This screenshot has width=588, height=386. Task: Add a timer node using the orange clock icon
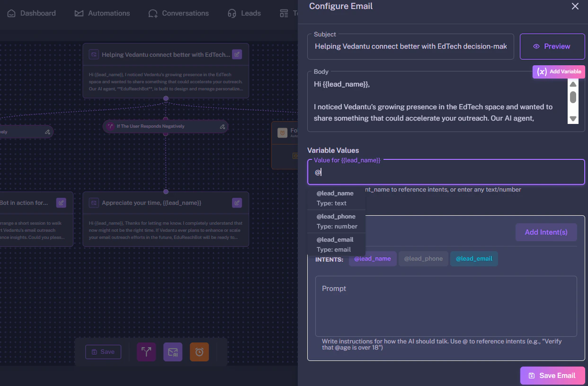tap(199, 351)
